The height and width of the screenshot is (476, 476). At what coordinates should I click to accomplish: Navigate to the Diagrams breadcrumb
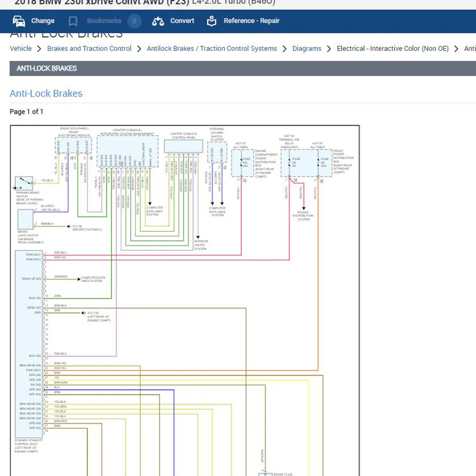307,49
